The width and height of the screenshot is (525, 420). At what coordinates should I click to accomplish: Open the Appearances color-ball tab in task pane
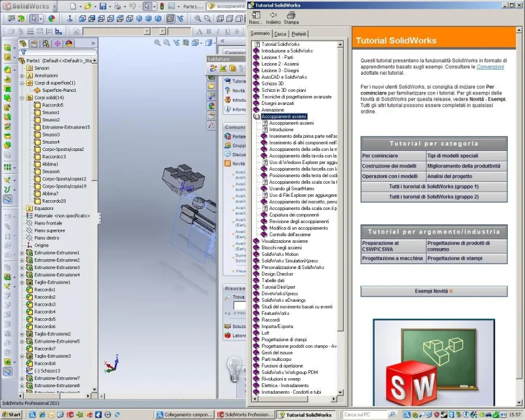tap(211, 106)
